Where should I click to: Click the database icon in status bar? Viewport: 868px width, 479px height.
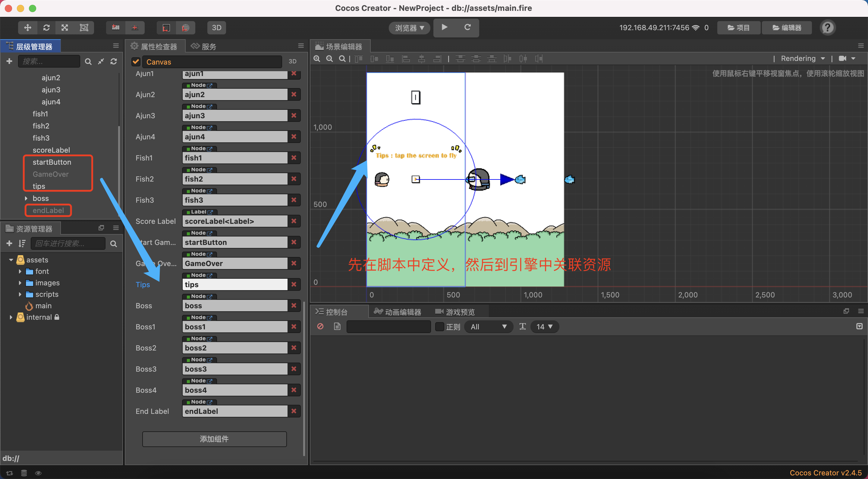pos(24,473)
